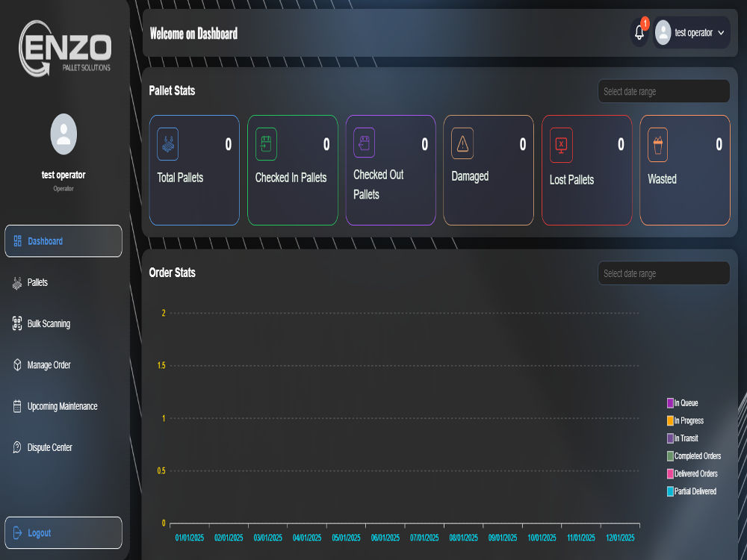Viewport: 747px width, 560px height.
Task: Click the Upcoming Maintenance calendar icon
Action: pyautogui.click(x=17, y=406)
